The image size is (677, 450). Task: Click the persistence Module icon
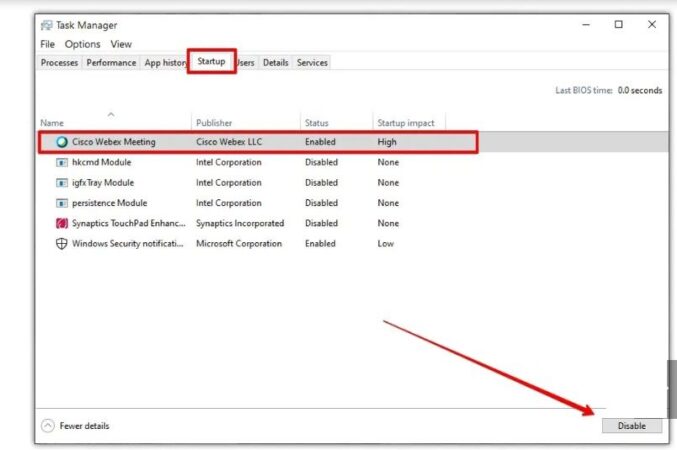pyautogui.click(x=62, y=203)
